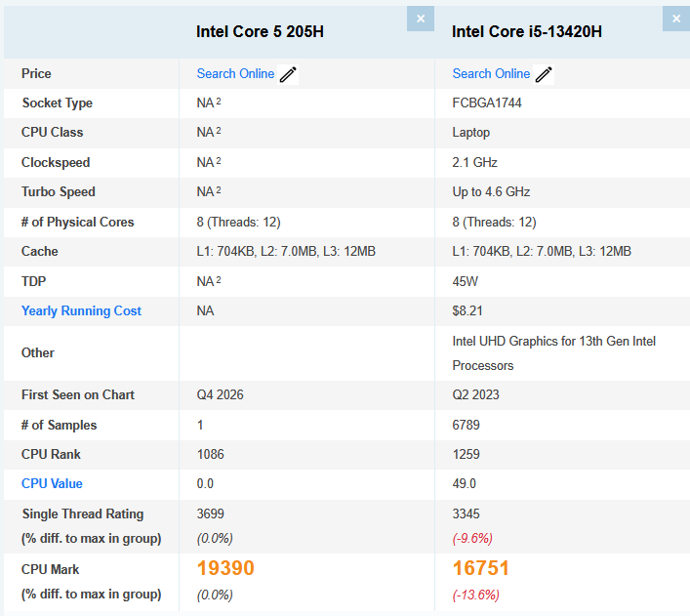Click the 1086 CPU rank value

tap(211, 454)
